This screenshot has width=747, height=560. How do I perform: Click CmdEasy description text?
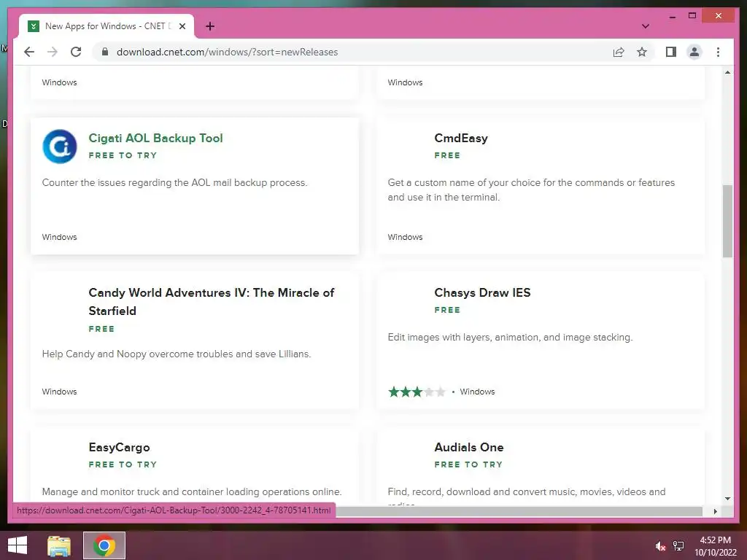(531, 190)
